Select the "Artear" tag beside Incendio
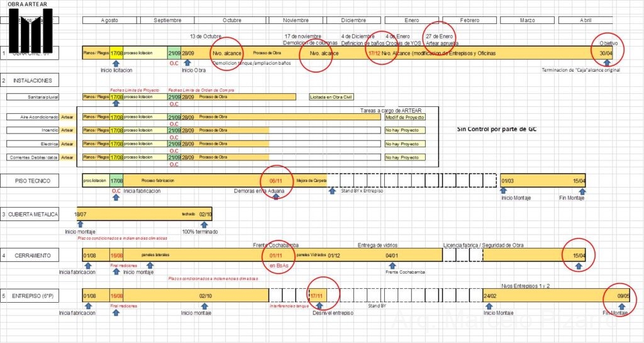The image size is (644, 343). (67, 130)
